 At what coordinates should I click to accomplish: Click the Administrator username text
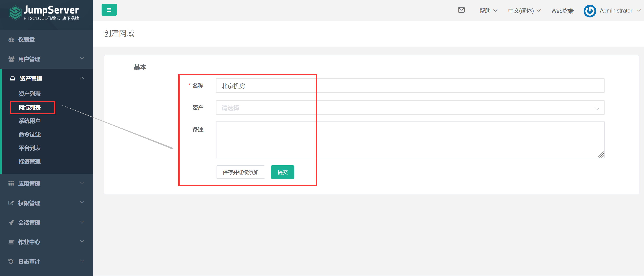point(616,11)
